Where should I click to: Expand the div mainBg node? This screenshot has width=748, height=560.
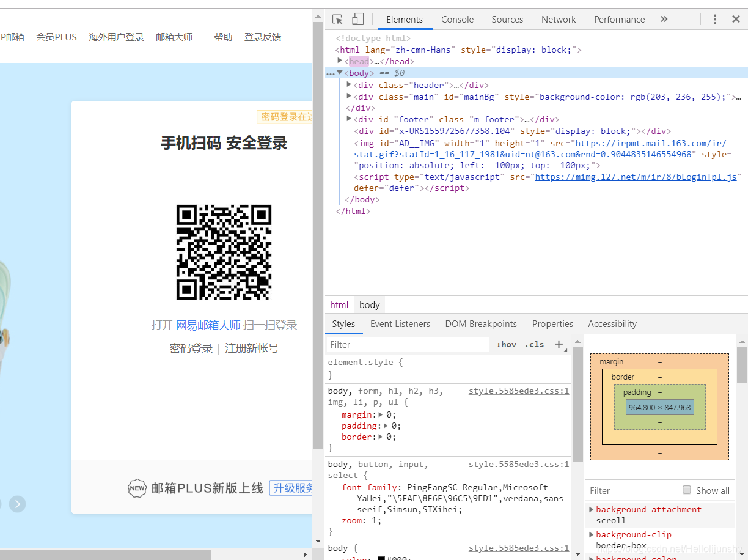[x=349, y=96]
